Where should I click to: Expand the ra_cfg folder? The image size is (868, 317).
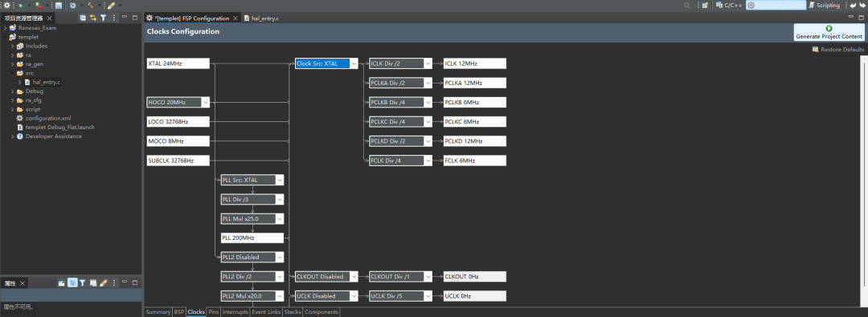(x=12, y=100)
